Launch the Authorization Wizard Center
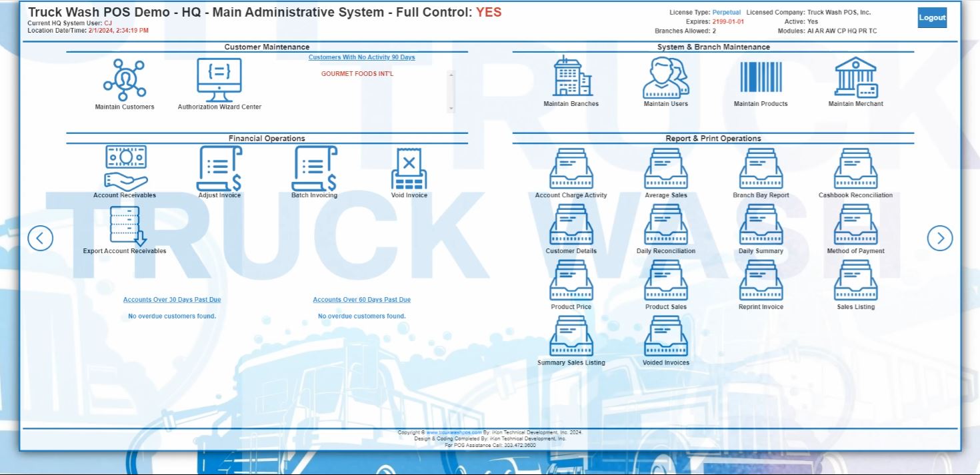This screenshot has width=980, height=475. (219, 81)
